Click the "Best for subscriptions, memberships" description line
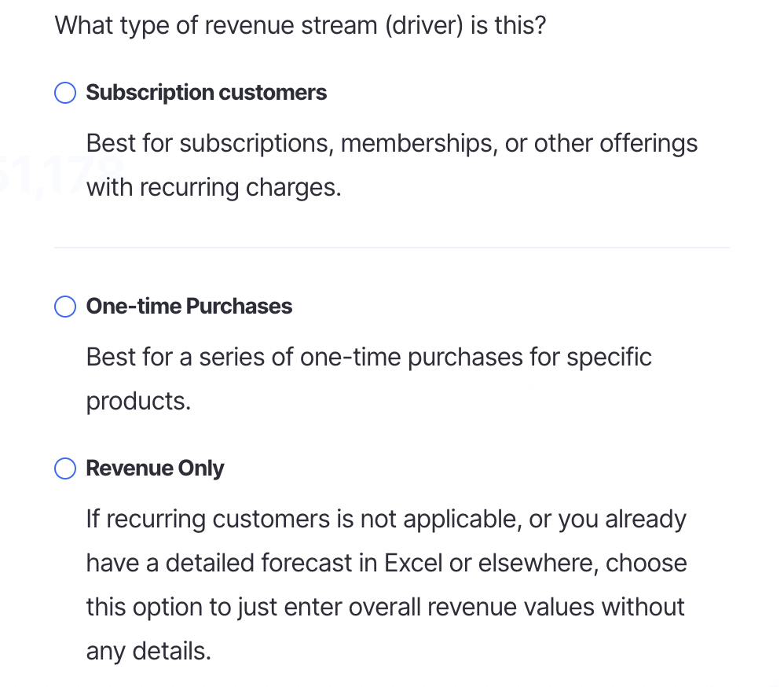This screenshot has width=784, height=687. coord(391,144)
